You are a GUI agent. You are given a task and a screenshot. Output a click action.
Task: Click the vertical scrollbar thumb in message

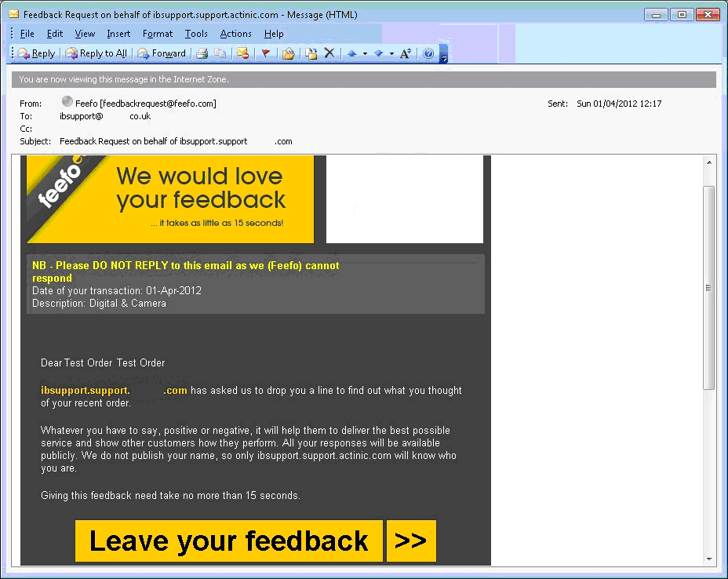[x=709, y=287]
